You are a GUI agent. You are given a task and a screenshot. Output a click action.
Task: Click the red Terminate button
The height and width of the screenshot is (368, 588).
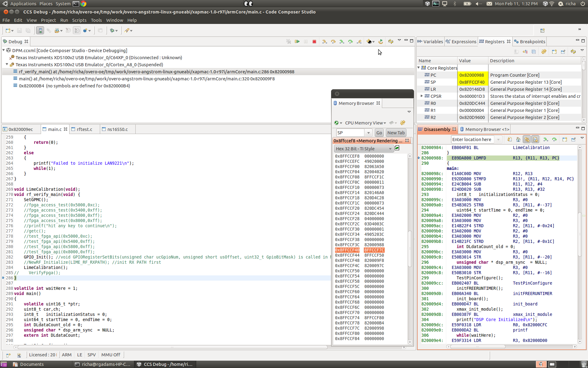[x=314, y=41]
